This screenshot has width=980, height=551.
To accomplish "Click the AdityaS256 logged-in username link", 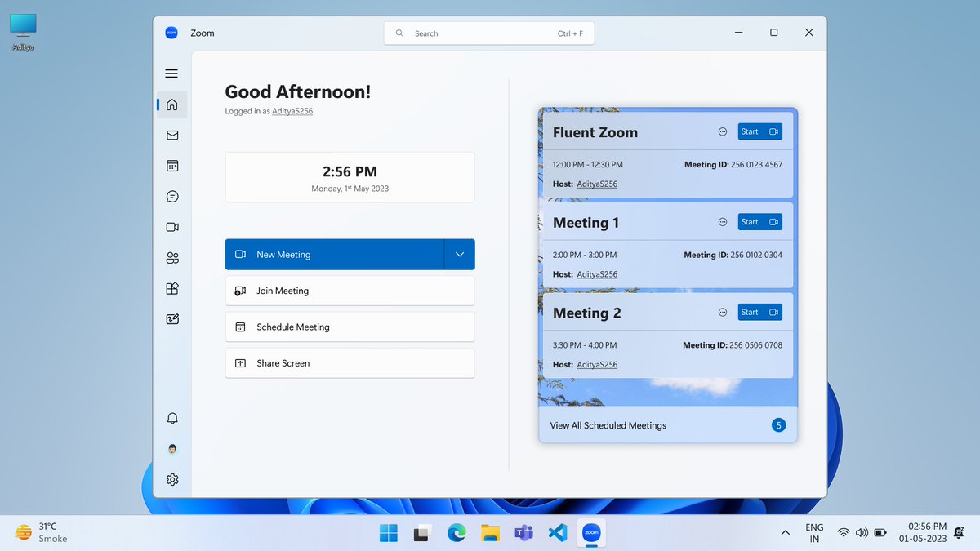I will click(x=292, y=111).
